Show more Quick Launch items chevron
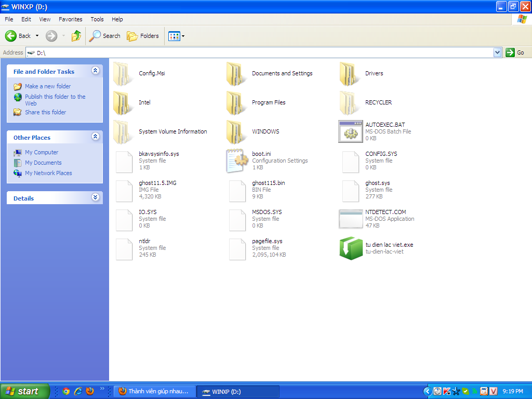This screenshot has height=399, width=532. click(x=102, y=389)
